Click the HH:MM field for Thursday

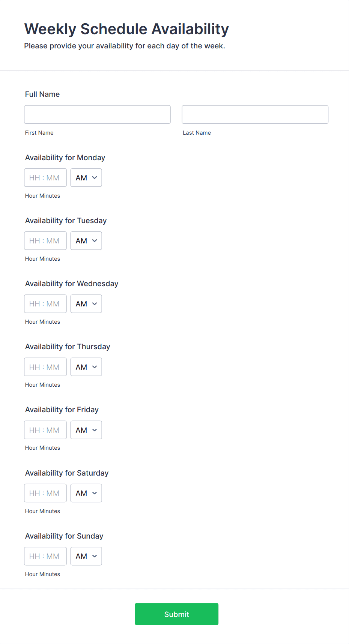(x=45, y=367)
